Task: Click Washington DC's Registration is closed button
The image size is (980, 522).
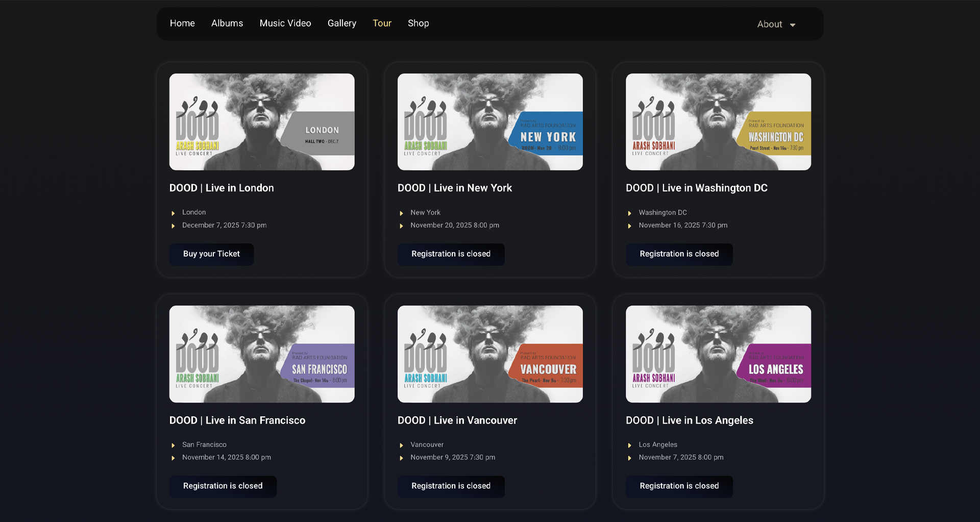Action: click(679, 254)
